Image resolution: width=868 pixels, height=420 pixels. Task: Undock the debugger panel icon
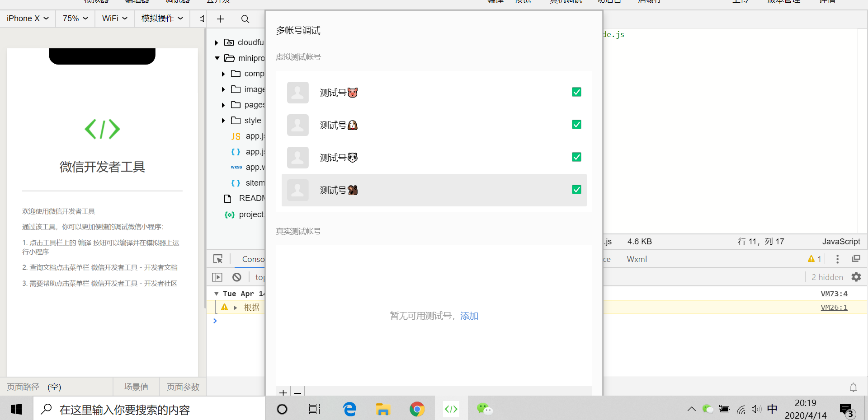pyautogui.click(x=856, y=259)
